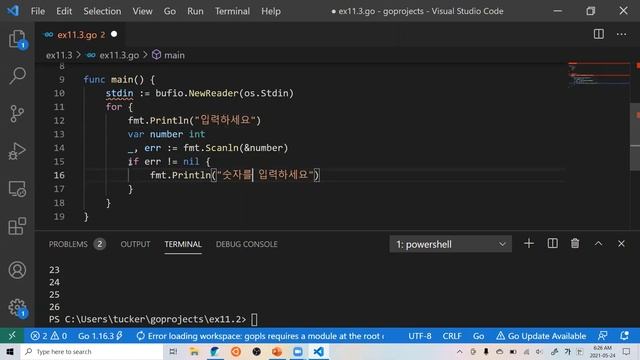
Task: Open the Search view in activity bar
Action: tap(17, 76)
